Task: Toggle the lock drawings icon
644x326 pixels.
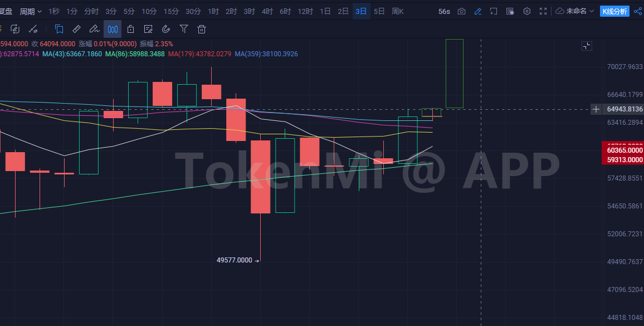Action: (x=130, y=29)
